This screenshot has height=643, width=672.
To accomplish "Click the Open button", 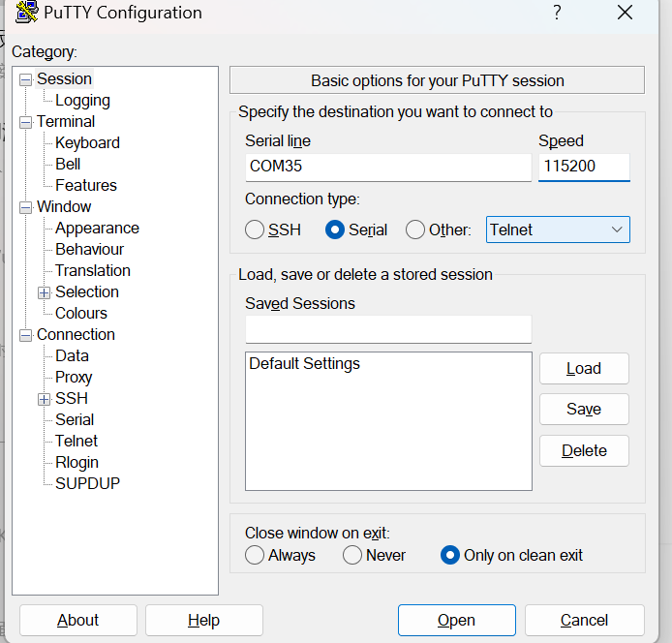I will [x=457, y=621].
